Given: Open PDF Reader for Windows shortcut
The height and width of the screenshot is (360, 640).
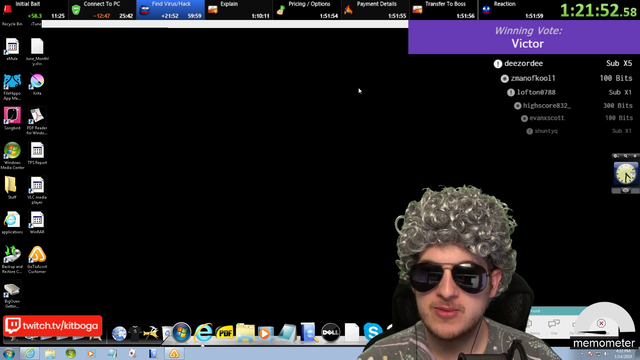Looking at the screenshot, I should point(37,121).
